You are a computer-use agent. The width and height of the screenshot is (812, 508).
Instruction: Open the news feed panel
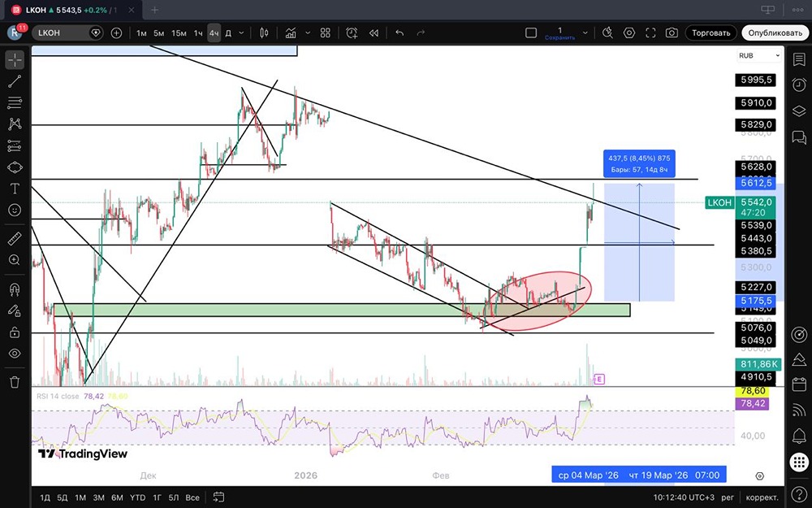pos(799,410)
